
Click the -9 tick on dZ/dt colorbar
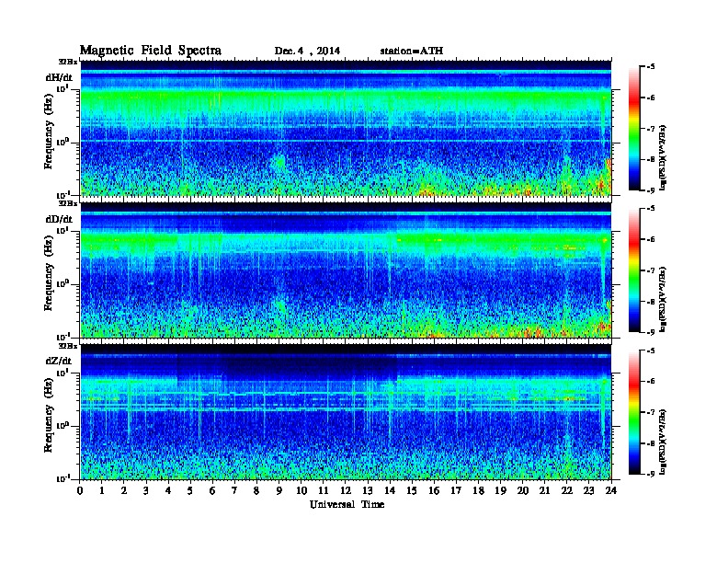650,474
